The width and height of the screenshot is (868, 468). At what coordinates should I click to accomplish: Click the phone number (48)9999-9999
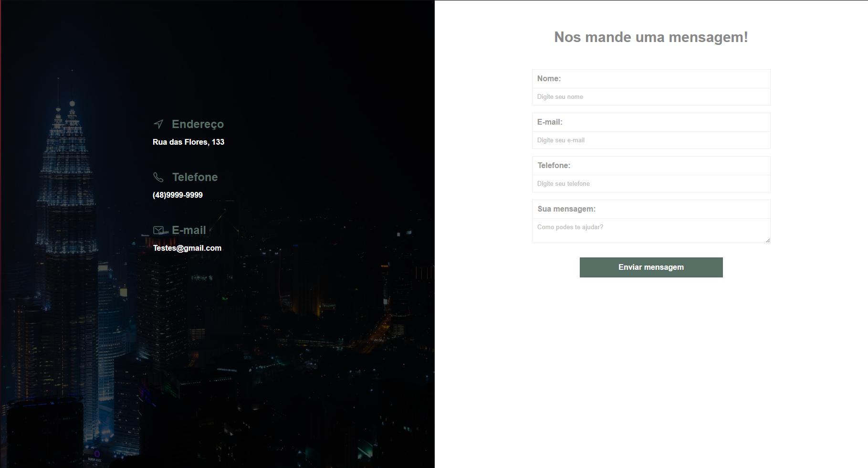coord(178,195)
